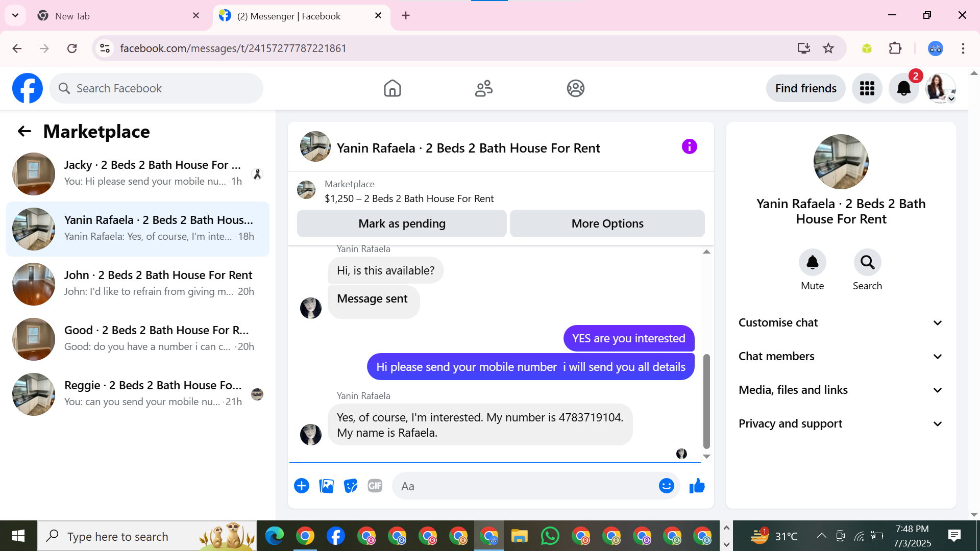Viewport: 980px width, 551px height.
Task: Click the More Options button
Action: click(607, 223)
